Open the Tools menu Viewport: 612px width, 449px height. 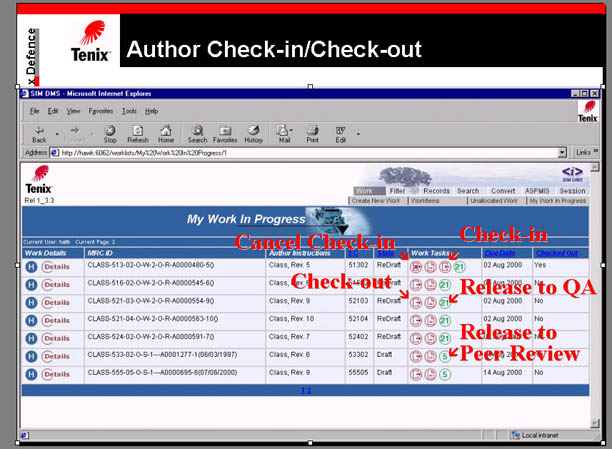[129, 111]
